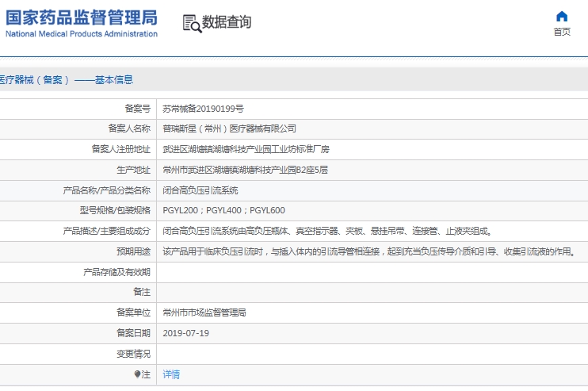Select the record number 苏常械备20190199号

203,109
